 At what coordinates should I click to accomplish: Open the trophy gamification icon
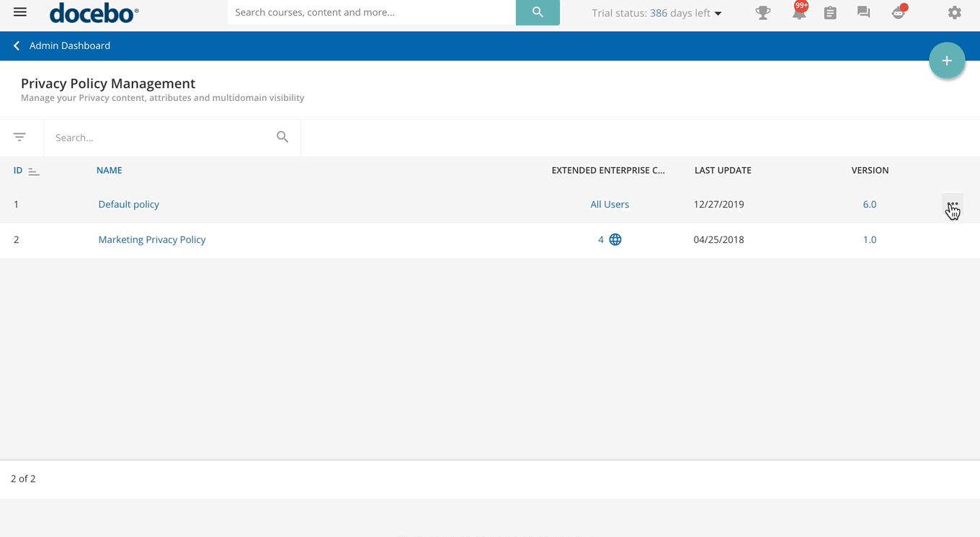pyautogui.click(x=762, y=13)
